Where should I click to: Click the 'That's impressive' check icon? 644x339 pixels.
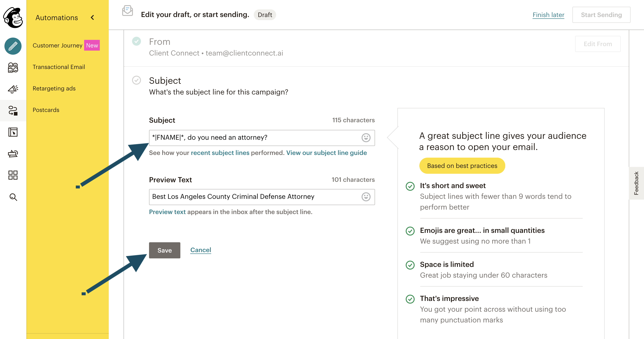pos(410,299)
